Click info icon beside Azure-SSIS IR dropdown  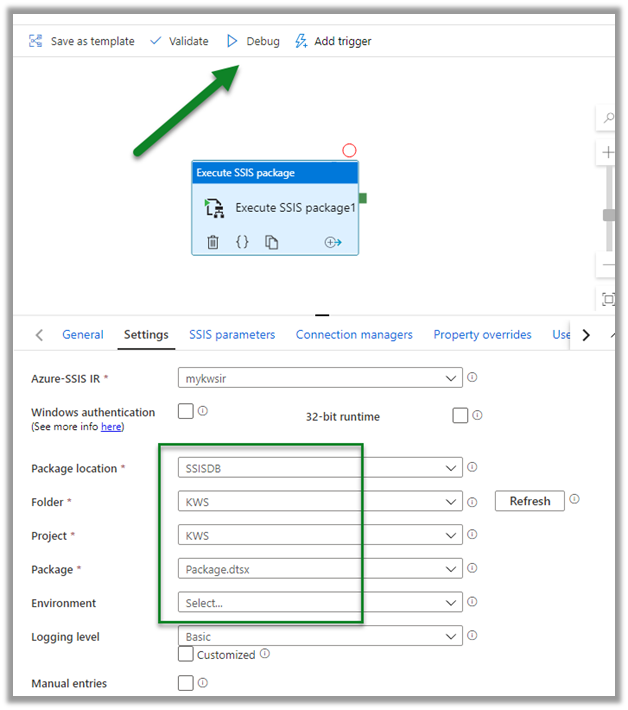pyautogui.click(x=472, y=378)
